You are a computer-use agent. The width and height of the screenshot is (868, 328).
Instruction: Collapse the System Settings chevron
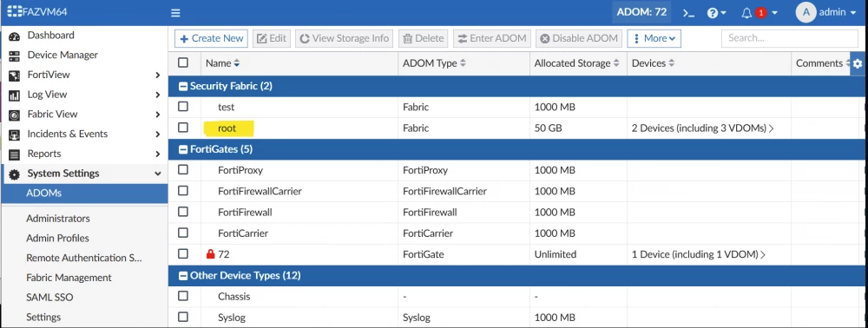(x=158, y=174)
